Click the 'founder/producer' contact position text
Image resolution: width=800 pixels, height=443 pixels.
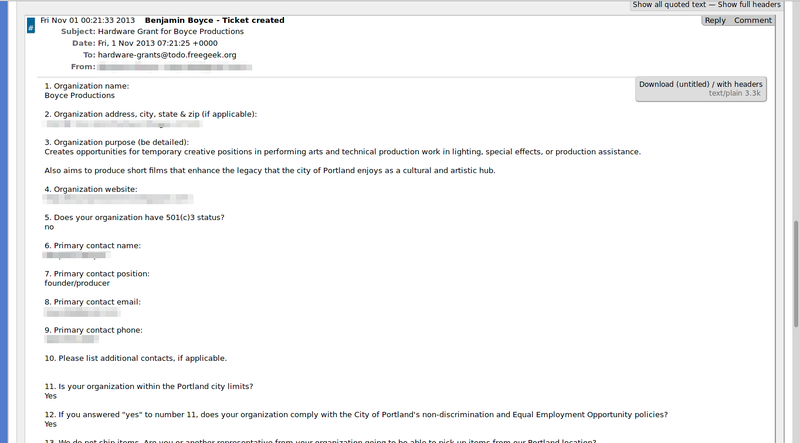click(77, 283)
